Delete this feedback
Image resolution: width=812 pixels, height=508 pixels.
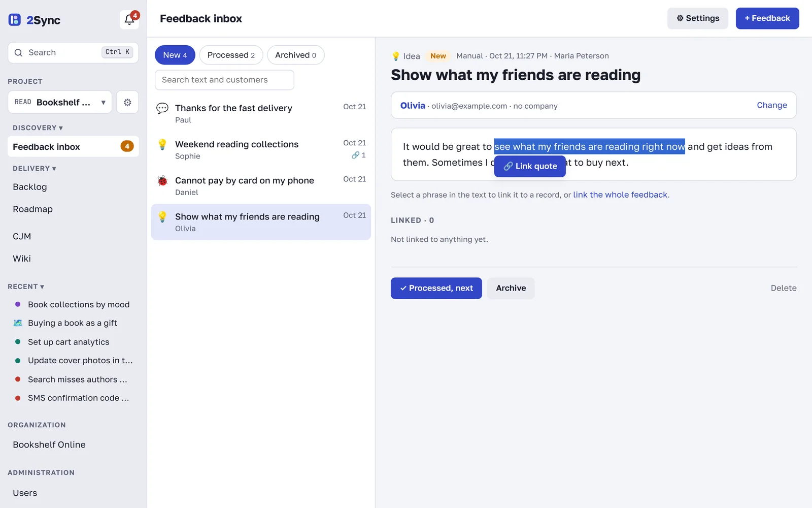click(784, 288)
